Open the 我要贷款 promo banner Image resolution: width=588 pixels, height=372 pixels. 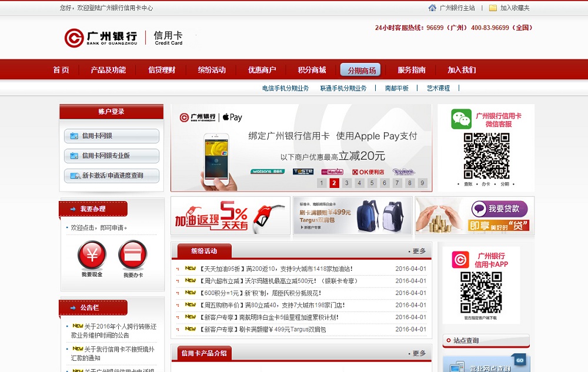475,216
